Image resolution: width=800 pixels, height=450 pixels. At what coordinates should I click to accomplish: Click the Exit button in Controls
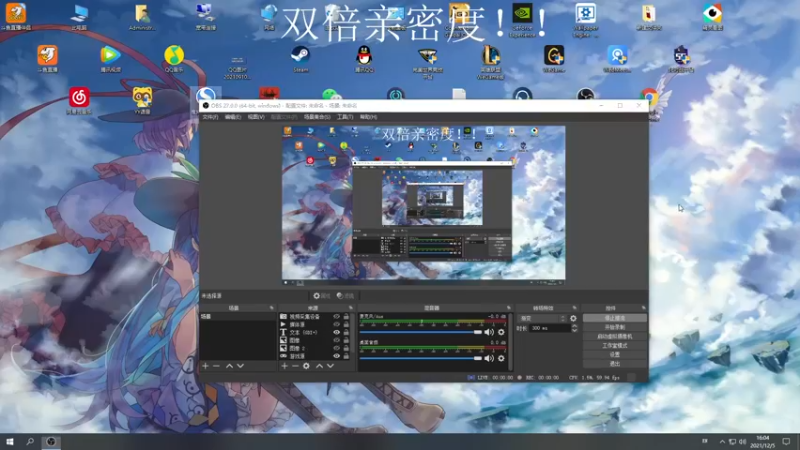click(x=615, y=364)
